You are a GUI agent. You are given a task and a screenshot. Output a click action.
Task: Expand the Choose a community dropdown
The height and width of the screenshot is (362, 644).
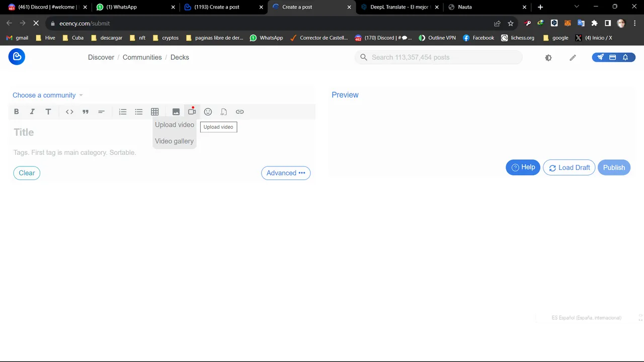[47, 95]
